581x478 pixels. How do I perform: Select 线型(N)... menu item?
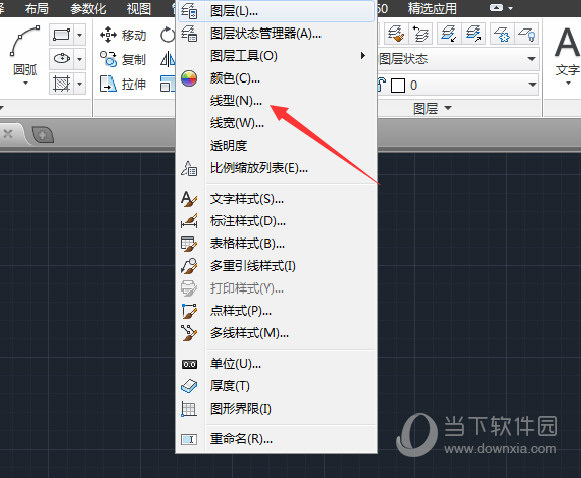tap(276, 101)
